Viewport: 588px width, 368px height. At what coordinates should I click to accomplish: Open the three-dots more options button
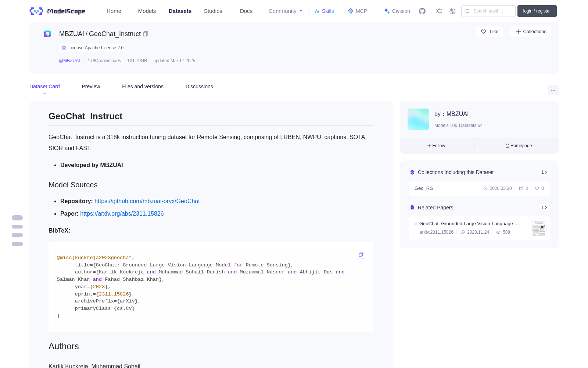point(553,90)
